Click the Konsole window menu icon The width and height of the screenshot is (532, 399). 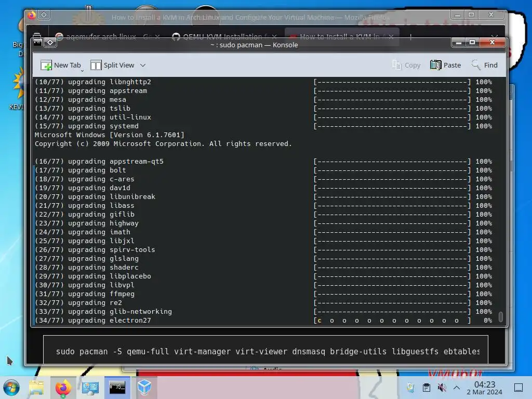(37, 43)
